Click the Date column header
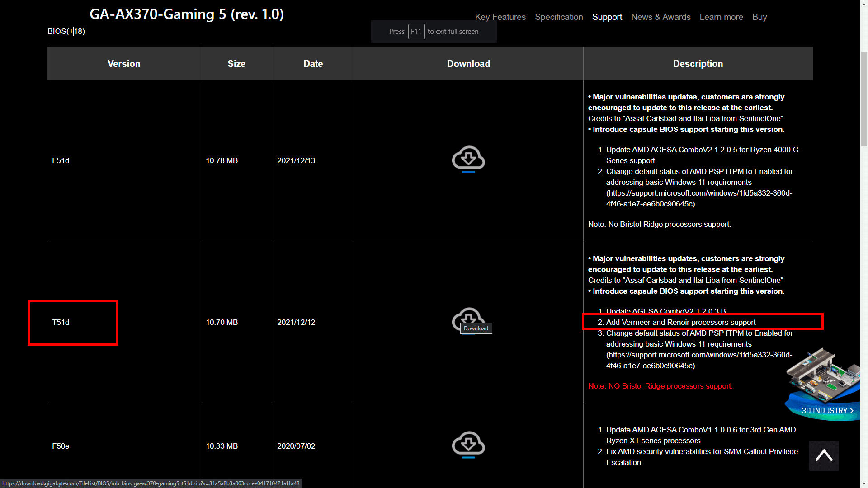 click(x=313, y=64)
